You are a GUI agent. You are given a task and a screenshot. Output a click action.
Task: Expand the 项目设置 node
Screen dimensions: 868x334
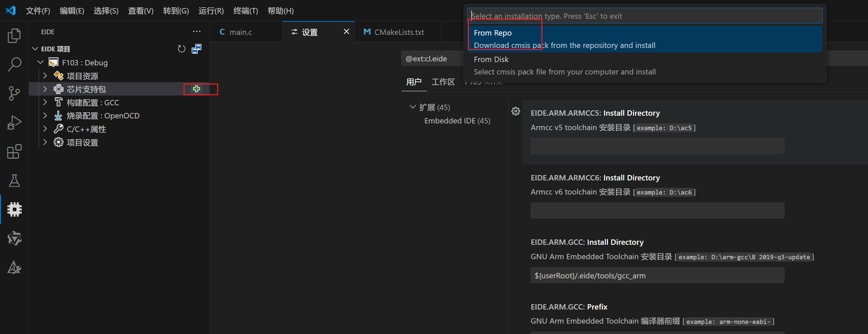coord(45,142)
